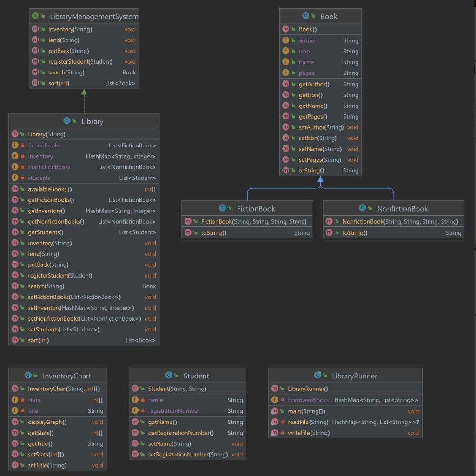The height and width of the screenshot is (476, 476).
Task: Click the field icon next to author in Book
Action: (x=285, y=40)
